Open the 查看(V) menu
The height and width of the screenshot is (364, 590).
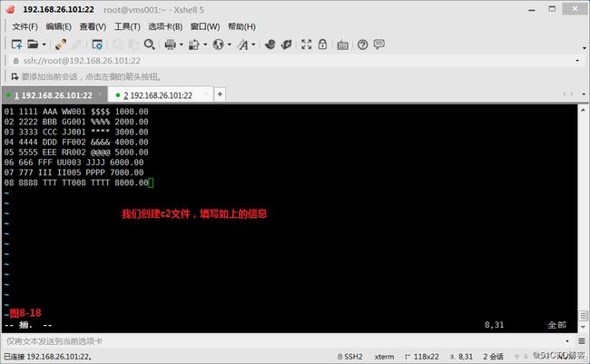click(x=93, y=26)
